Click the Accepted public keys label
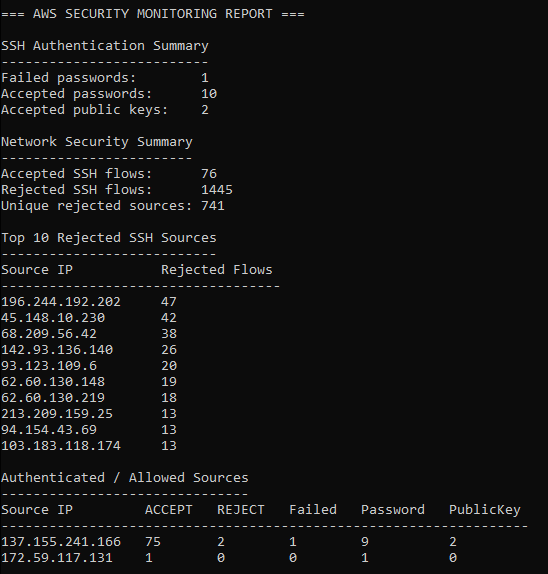 pos(85,110)
